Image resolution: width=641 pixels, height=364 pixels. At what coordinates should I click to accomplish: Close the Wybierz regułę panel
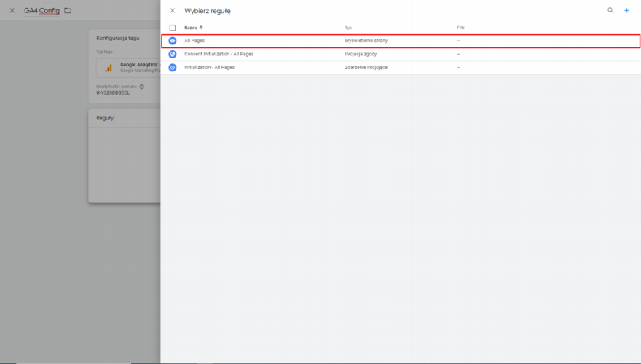click(173, 11)
